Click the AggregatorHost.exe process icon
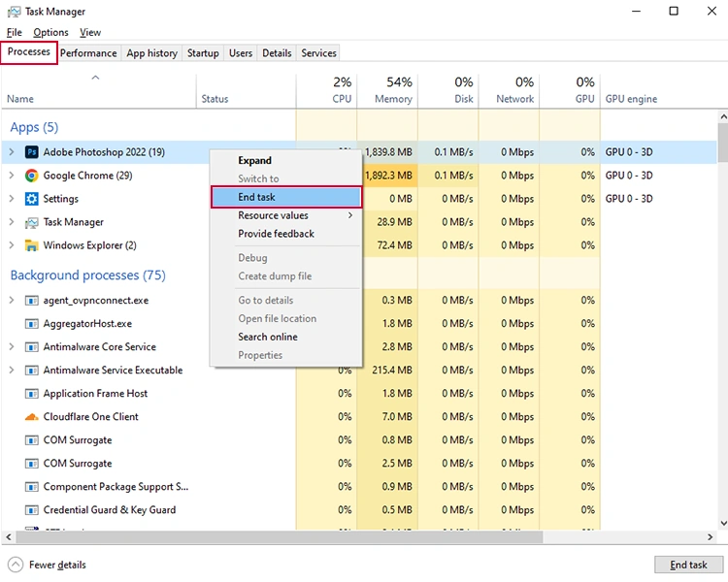Image resolution: width=728 pixels, height=582 pixels. click(32, 324)
